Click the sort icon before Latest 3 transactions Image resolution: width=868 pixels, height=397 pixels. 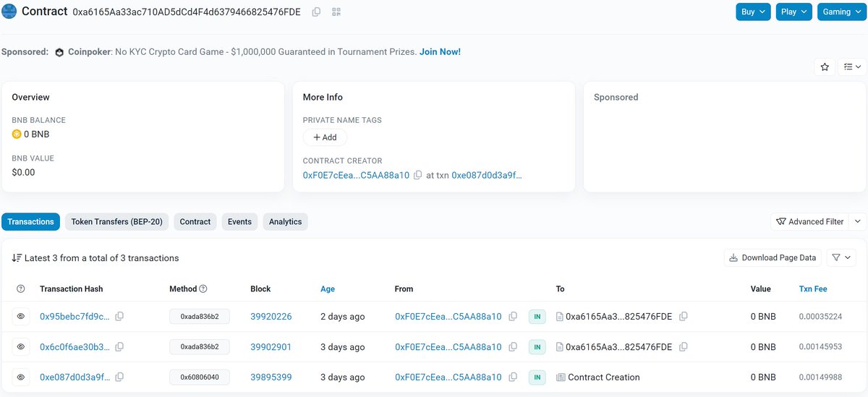click(x=17, y=257)
